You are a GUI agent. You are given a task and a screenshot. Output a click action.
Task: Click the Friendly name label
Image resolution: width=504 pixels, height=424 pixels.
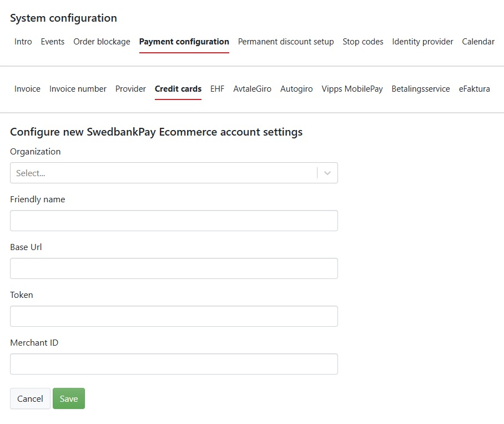pos(38,199)
